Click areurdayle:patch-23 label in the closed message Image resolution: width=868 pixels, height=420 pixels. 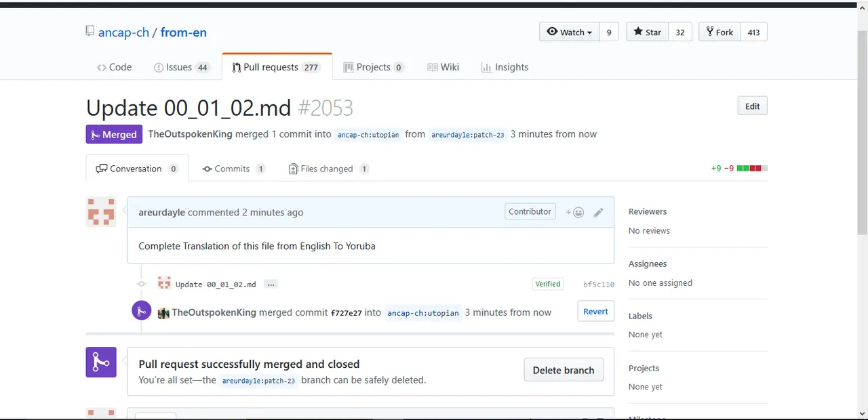tap(258, 381)
